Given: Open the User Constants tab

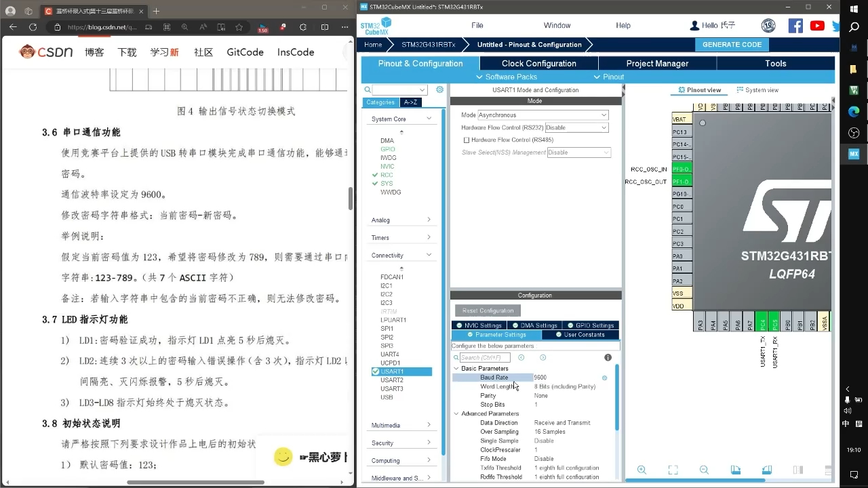Looking at the screenshot, I should (x=580, y=335).
